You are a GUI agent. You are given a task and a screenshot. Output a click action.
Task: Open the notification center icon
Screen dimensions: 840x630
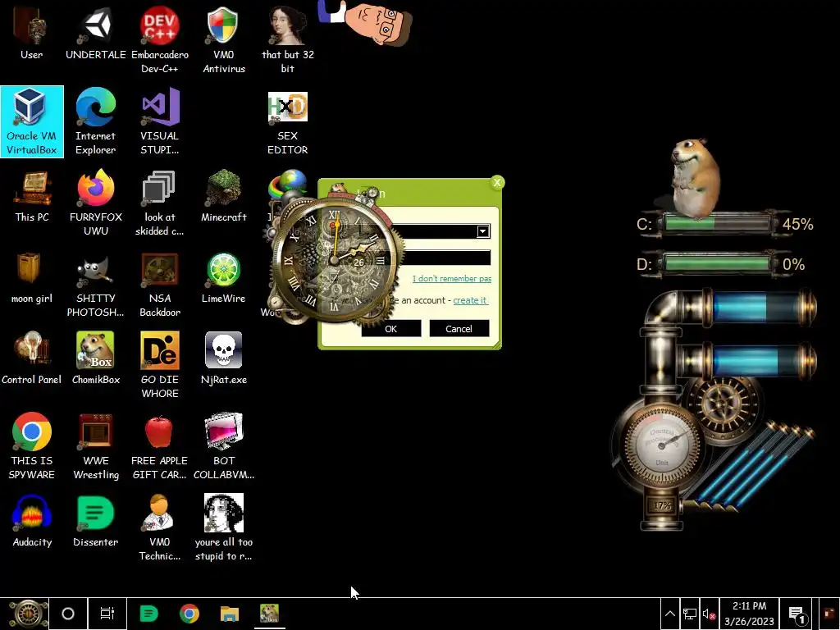(x=797, y=614)
